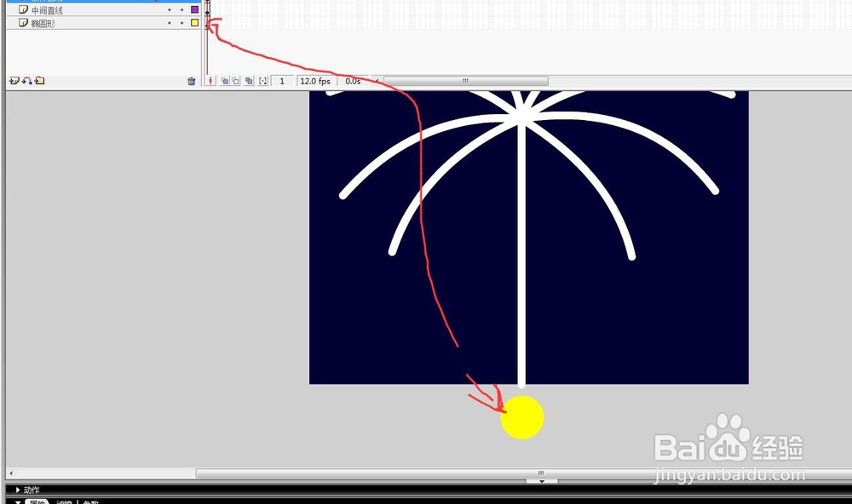Click the page icon of 椭圆形 layer
Screen dimensions: 852x504
[x=23, y=23]
